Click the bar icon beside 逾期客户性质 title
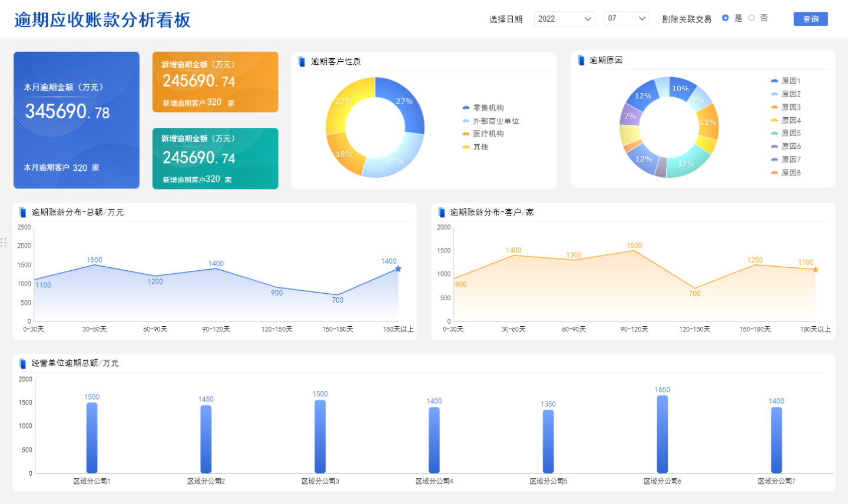 pos(301,60)
